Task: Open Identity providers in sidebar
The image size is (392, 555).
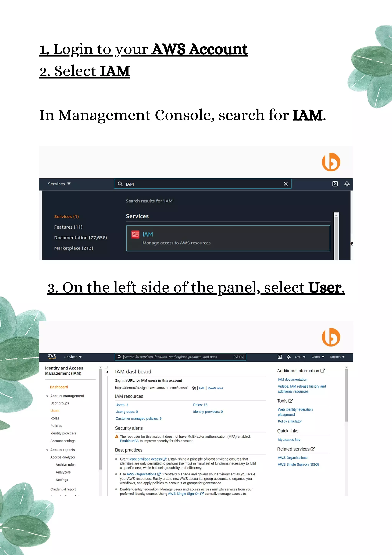Action: click(x=63, y=433)
